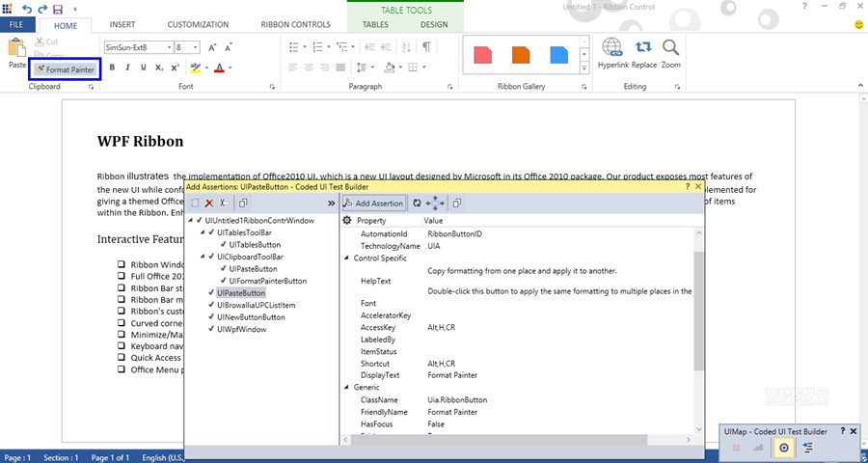868x463 pixels.
Task: Click the text highlight color icon
Action: [x=195, y=68]
